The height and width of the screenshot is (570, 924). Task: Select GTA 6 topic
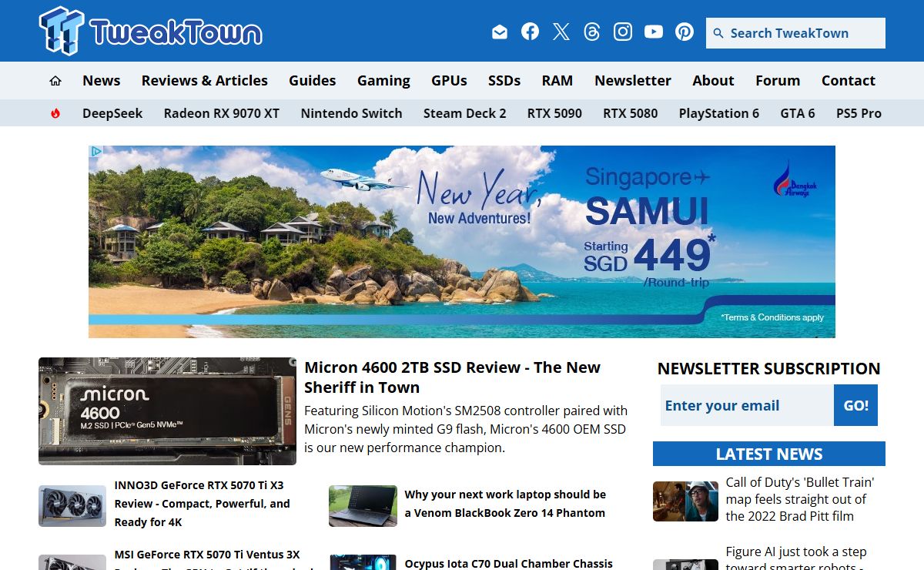(x=798, y=113)
